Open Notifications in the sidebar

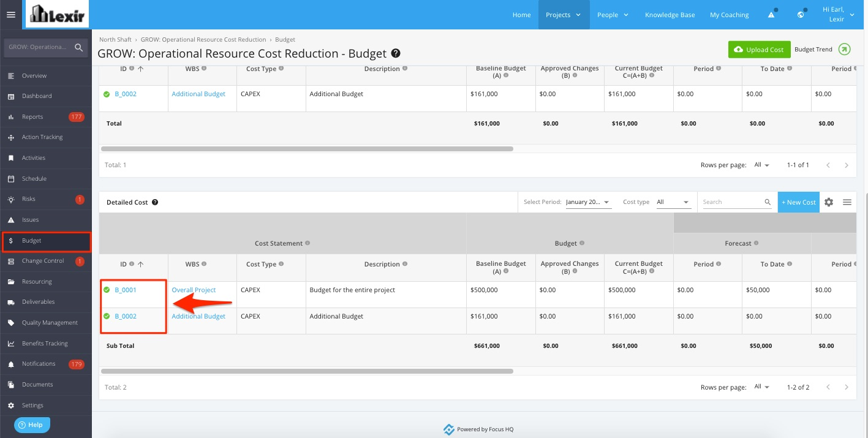(x=46, y=364)
